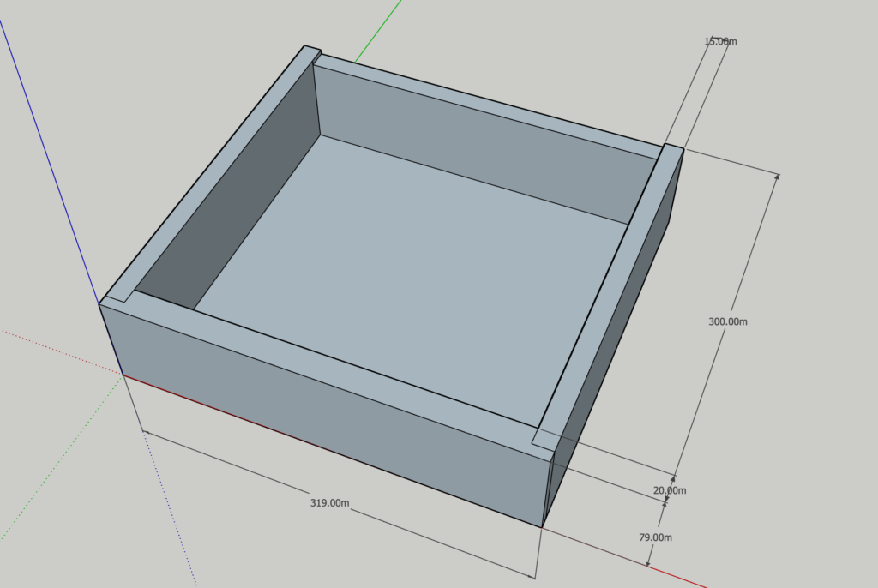Select the box's front right vertical edge
Image resolution: width=878 pixels, height=588 pixels.
546,489
